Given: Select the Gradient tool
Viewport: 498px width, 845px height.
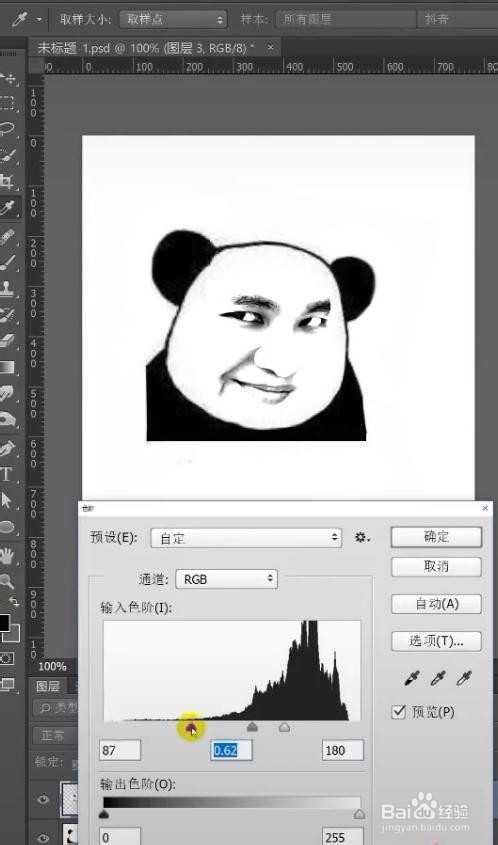Looking at the screenshot, I should tap(8, 368).
